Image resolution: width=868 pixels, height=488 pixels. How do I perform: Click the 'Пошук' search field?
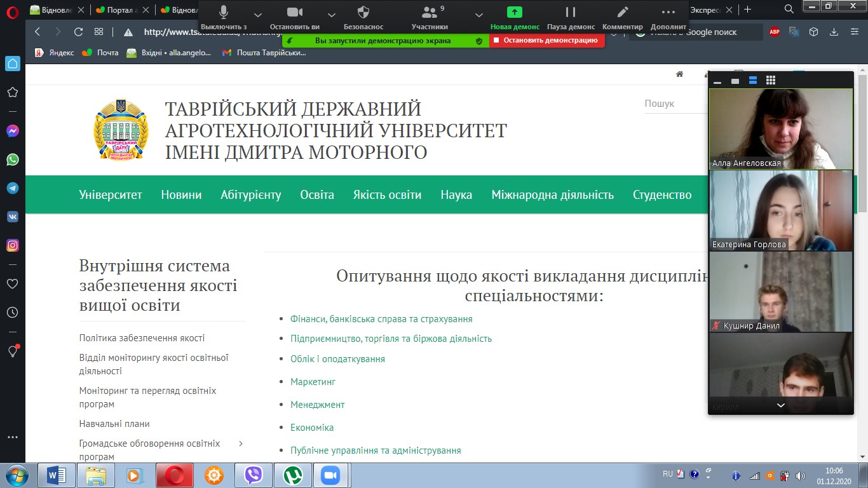675,104
